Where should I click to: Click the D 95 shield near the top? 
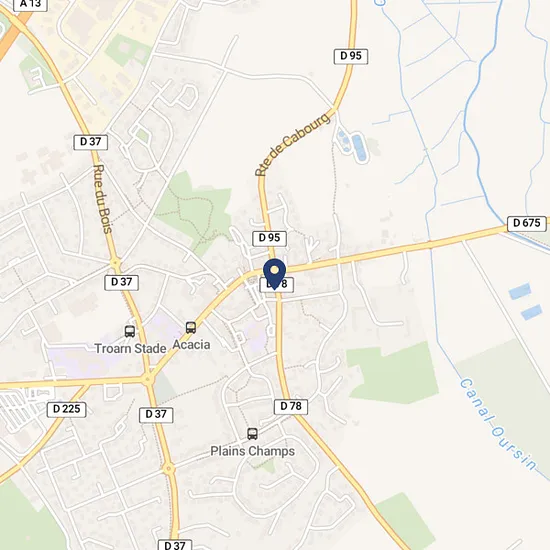pyautogui.click(x=350, y=56)
